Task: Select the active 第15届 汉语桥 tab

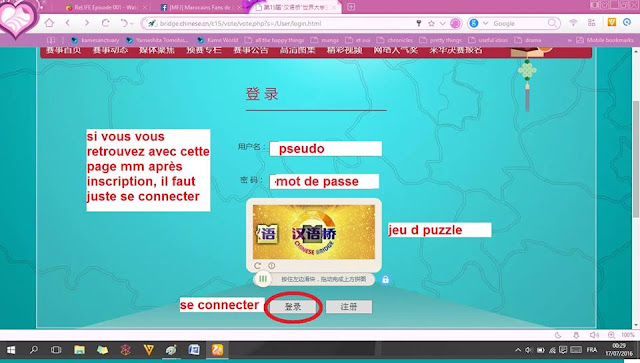Action: (x=295, y=7)
